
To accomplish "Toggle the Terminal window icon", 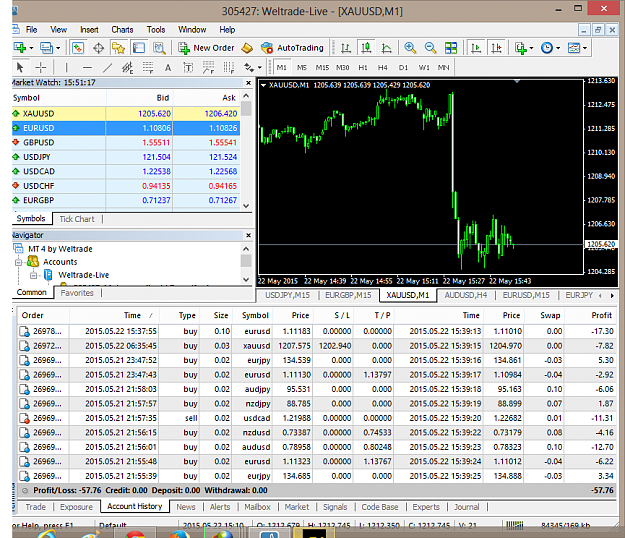I will [138, 48].
